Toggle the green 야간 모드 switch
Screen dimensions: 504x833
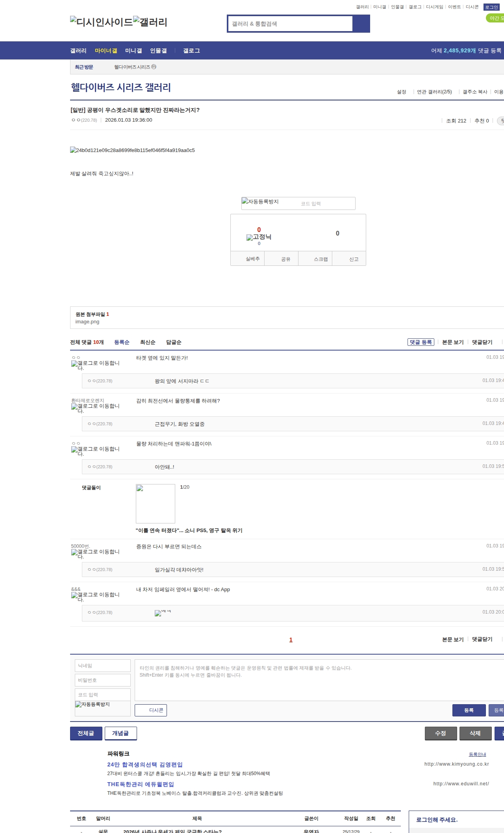tap(495, 18)
